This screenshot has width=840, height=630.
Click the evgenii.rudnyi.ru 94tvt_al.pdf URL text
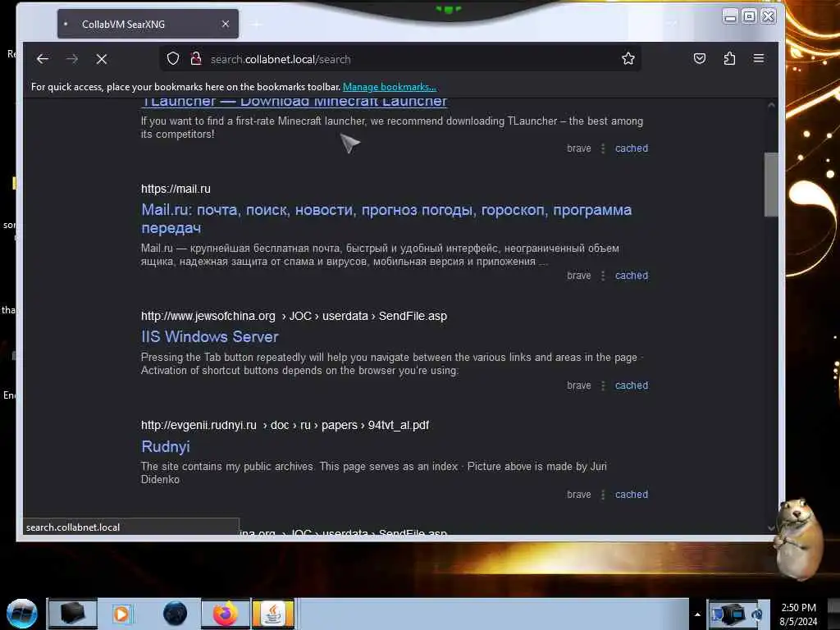tap(285, 426)
